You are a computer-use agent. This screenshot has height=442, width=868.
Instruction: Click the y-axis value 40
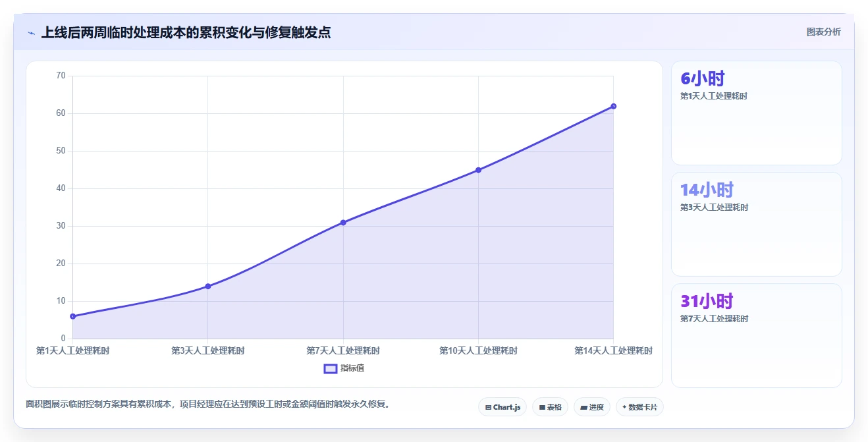(61, 188)
